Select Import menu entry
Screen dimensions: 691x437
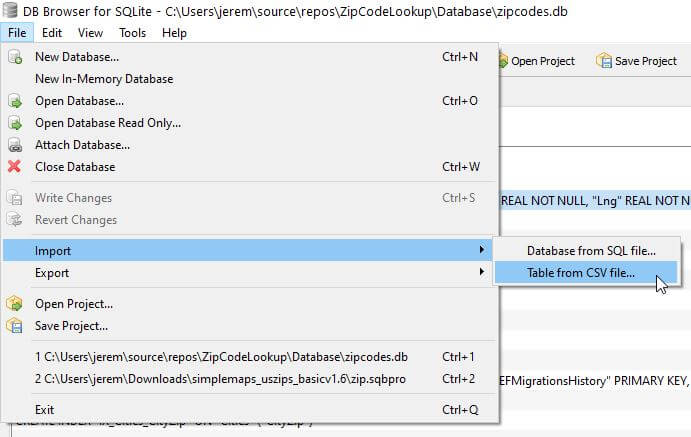point(250,251)
